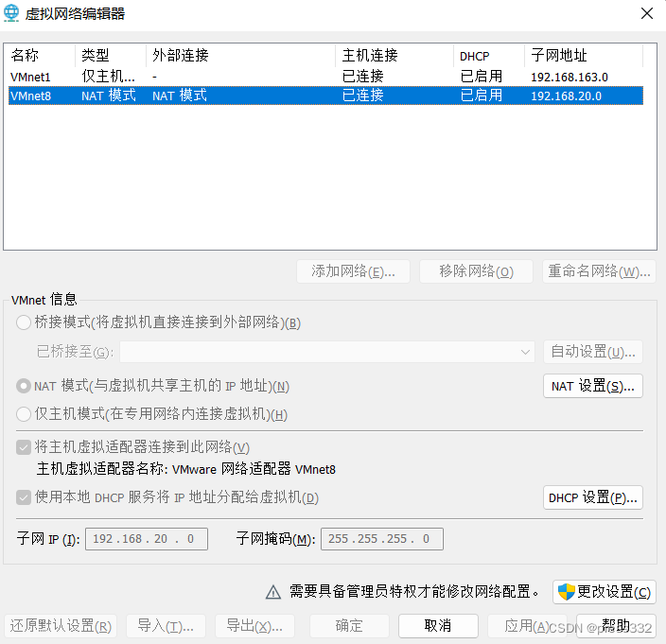Select the VMnet8 network row
666x644 pixels.
click(325, 96)
